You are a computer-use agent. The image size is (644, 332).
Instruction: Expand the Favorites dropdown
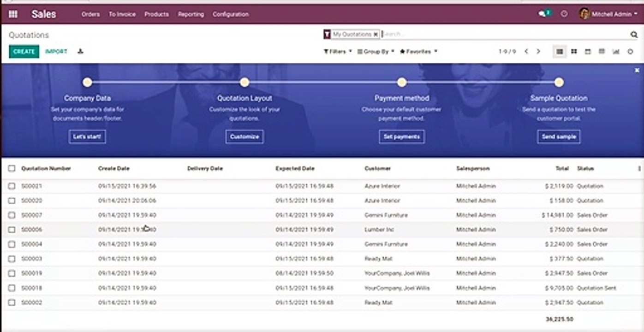point(418,52)
